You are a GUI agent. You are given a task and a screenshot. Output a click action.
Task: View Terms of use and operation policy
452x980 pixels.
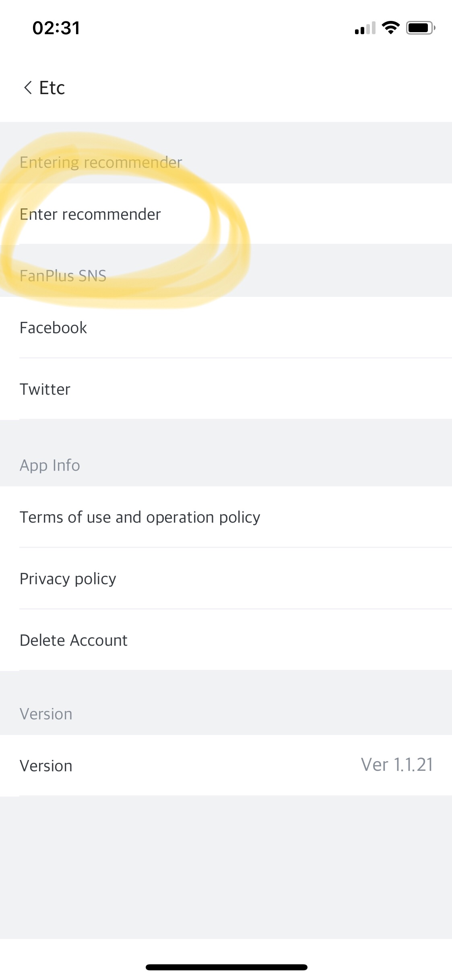pos(140,517)
